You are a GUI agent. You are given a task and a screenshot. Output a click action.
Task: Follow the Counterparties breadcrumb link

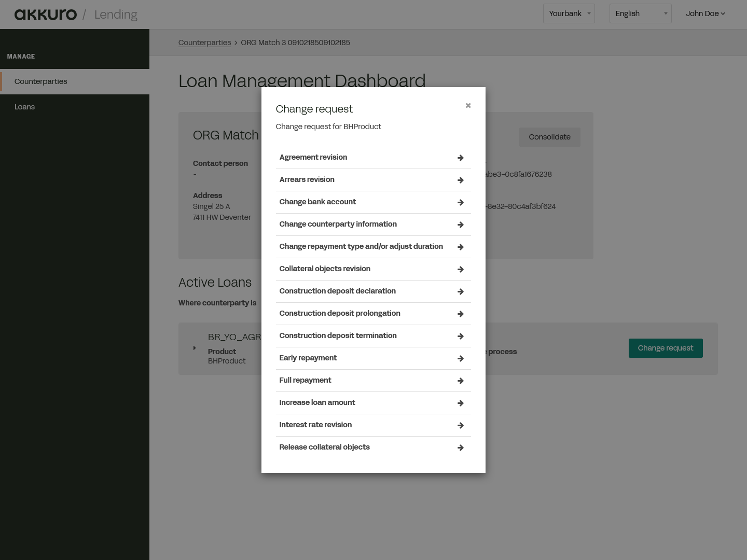tap(204, 43)
